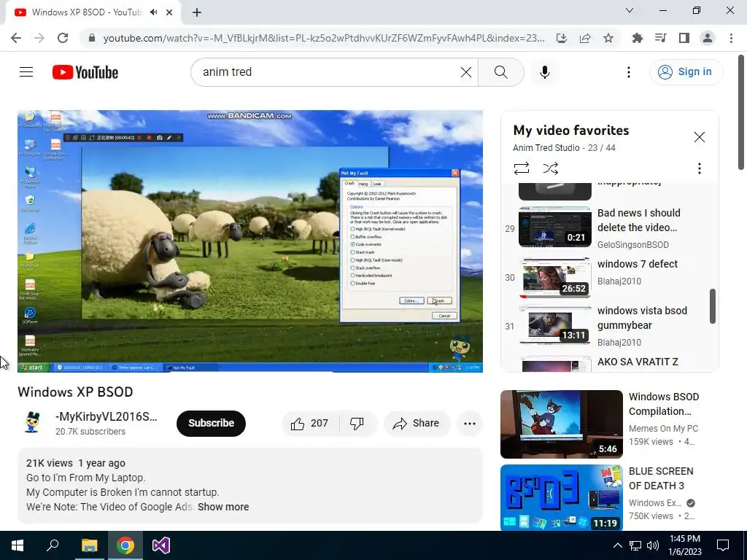The image size is (747, 560).
Task: Open Chrome profile avatar
Action: [708, 38]
